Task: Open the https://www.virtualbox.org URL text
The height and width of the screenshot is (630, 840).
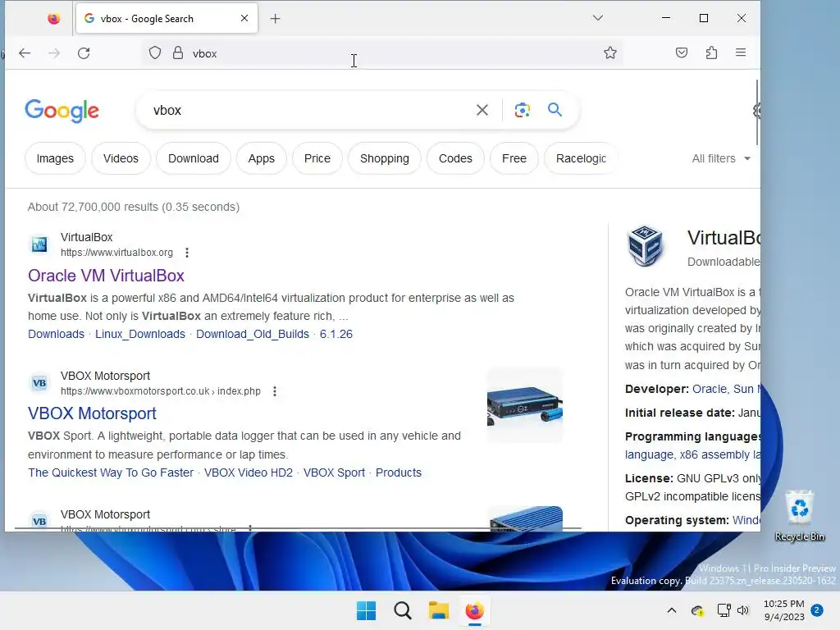Action: 116,253
